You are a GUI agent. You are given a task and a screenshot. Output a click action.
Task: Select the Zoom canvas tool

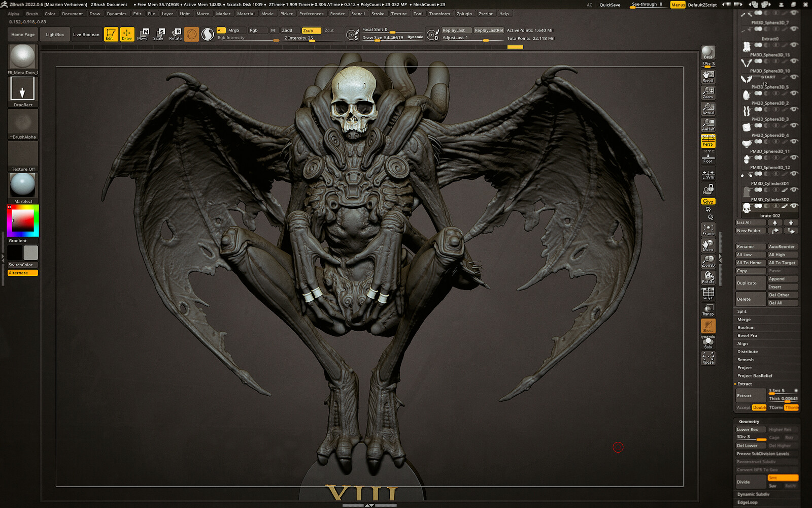coord(708,92)
